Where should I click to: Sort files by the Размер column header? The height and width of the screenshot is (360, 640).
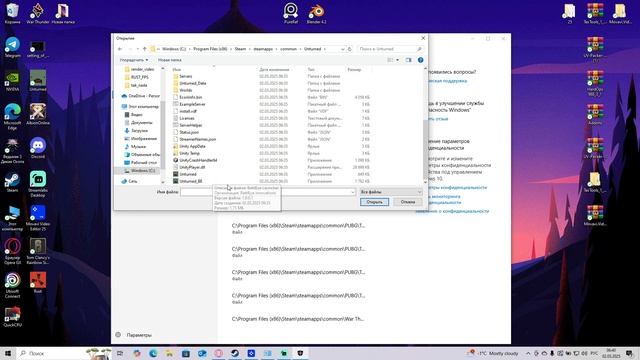coord(354,70)
